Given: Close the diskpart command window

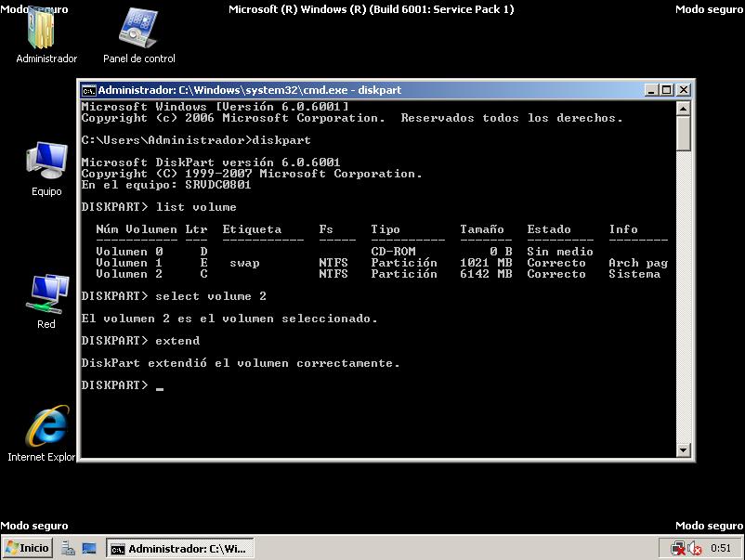Looking at the screenshot, I should tap(684, 90).
